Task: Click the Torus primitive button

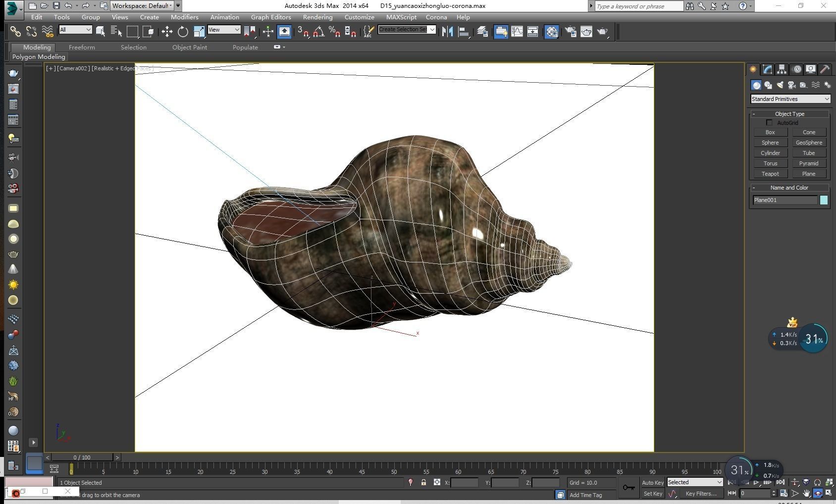Action: pos(770,163)
